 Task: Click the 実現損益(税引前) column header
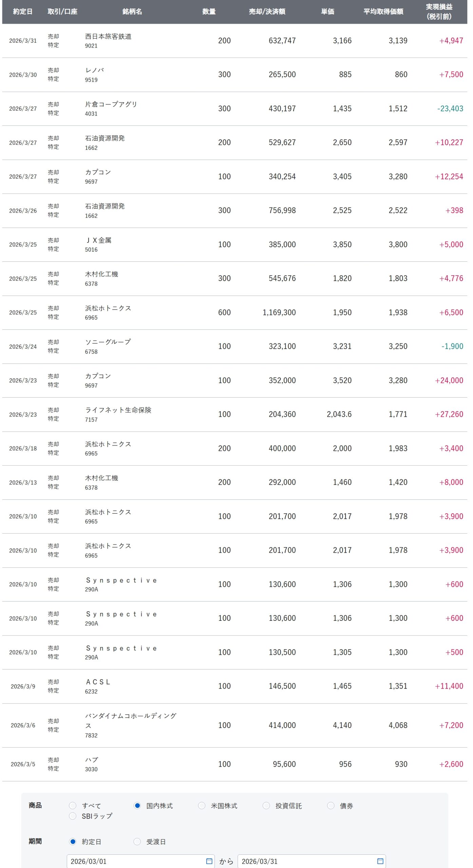click(x=439, y=12)
